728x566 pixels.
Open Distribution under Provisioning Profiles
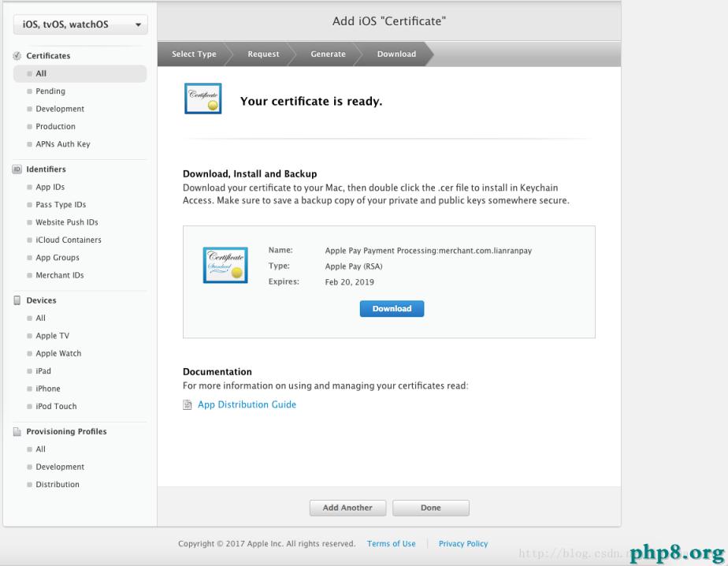click(x=58, y=485)
